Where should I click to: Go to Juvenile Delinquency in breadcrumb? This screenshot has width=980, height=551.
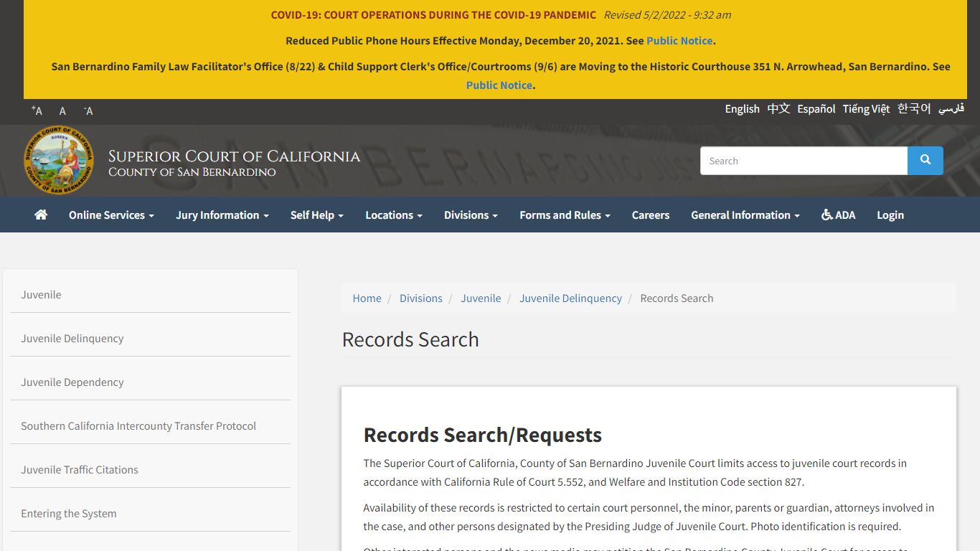click(x=571, y=298)
